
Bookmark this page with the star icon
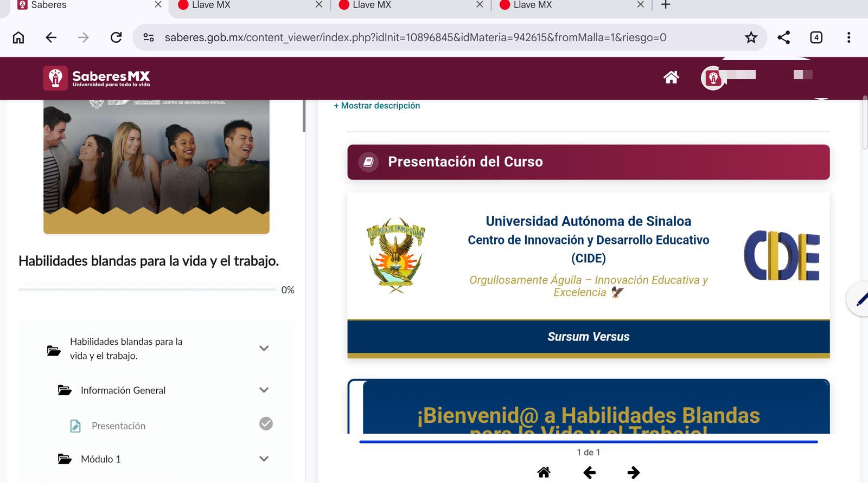(751, 37)
